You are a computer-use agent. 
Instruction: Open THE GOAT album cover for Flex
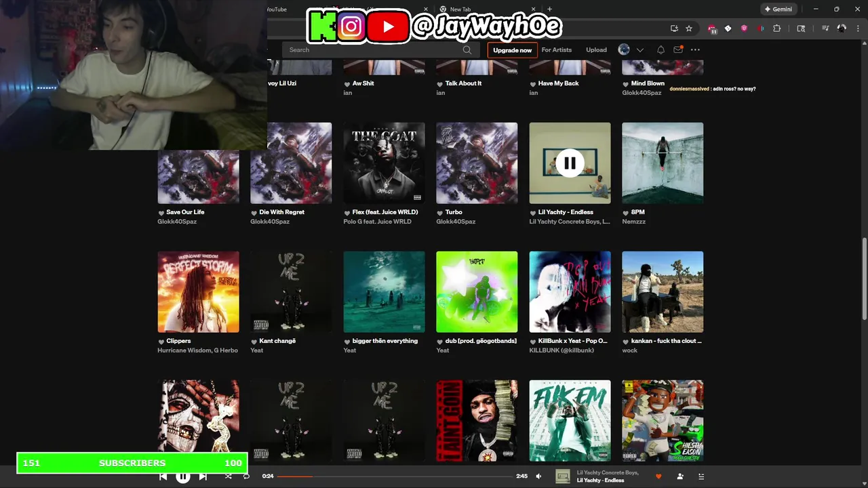point(384,163)
